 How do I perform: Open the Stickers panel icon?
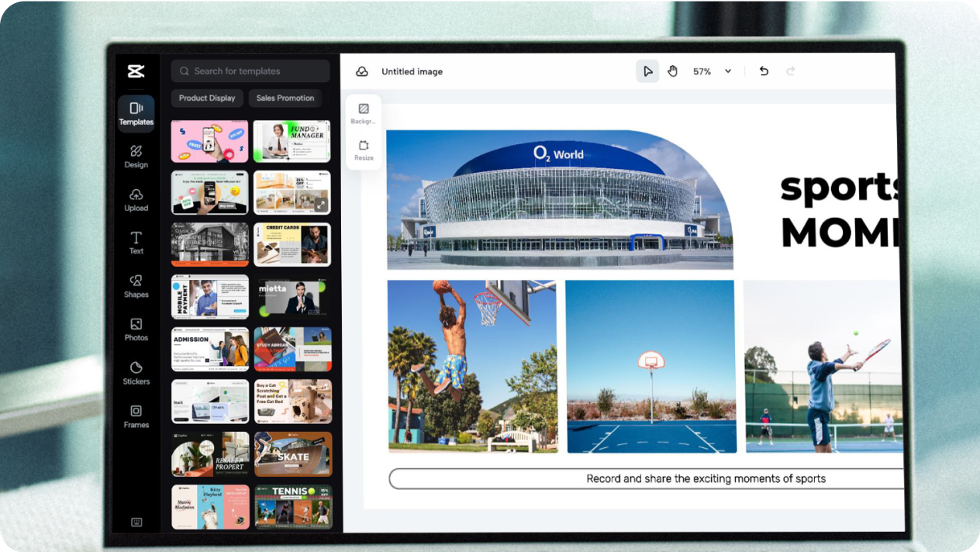136,373
